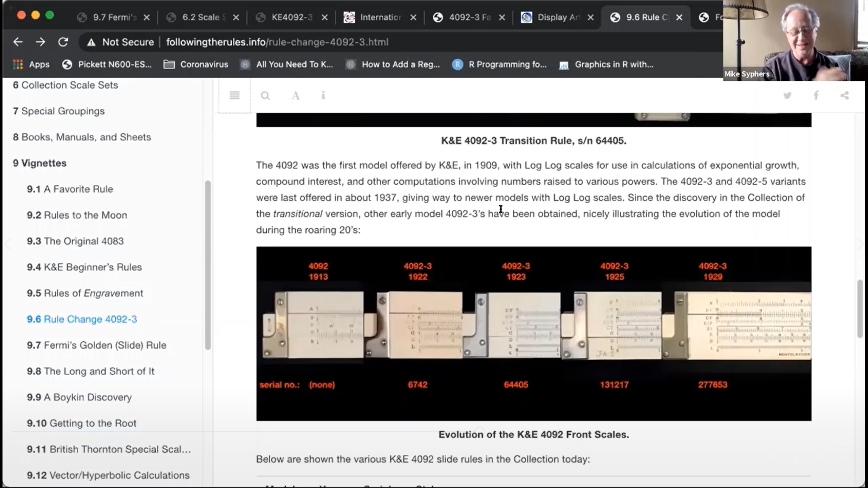The height and width of the screenshot is (488, 868).
Task: Open chapter 8 Books, Manuals, and Sheets
Action: (82, 137)
